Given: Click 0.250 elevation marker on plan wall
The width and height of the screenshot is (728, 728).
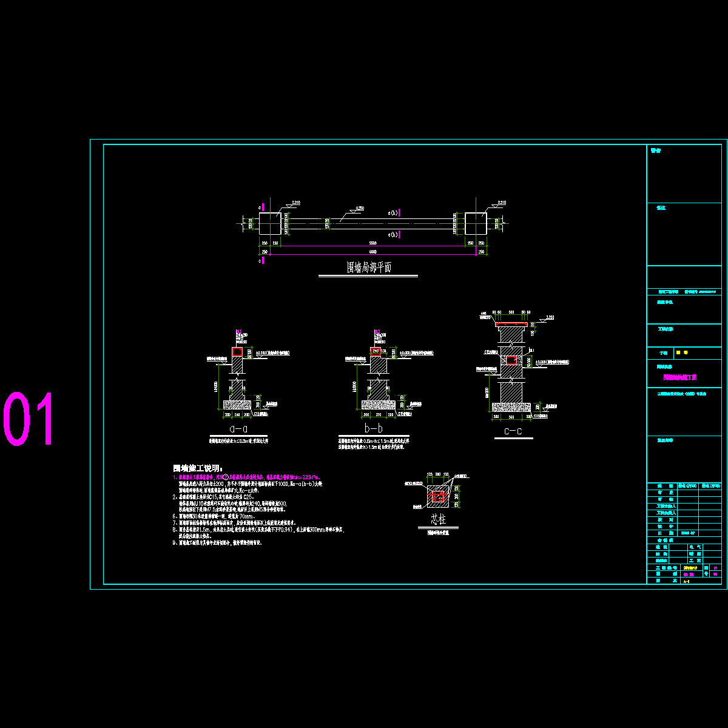Looking at the screenshot, I should (x=359, y=208).
